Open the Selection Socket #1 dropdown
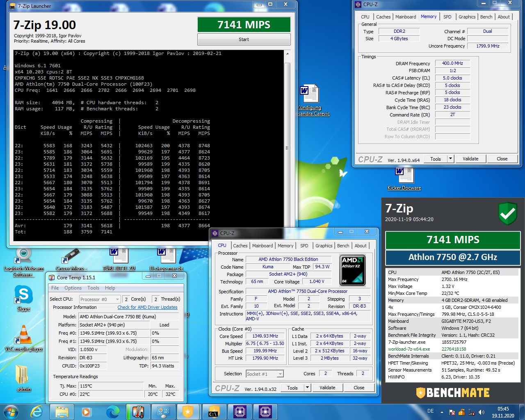The width and height of the screenshot is (525, 420). click(265, 374)
